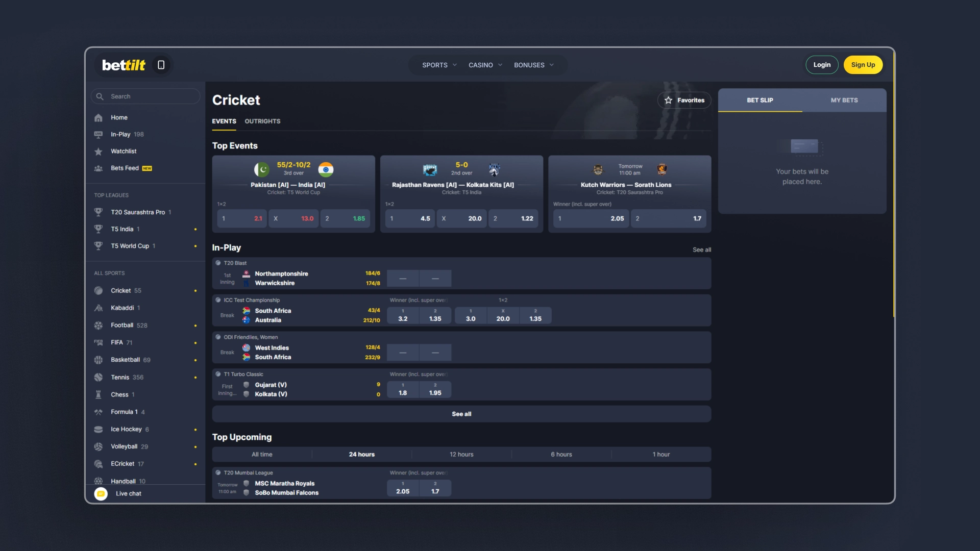980x551 pixels.
Task: Click the Search input field
Action: 145,96
